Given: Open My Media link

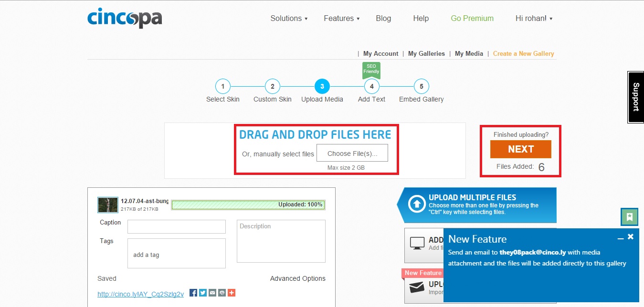Looking at the screenshot, I should [469, 53].
